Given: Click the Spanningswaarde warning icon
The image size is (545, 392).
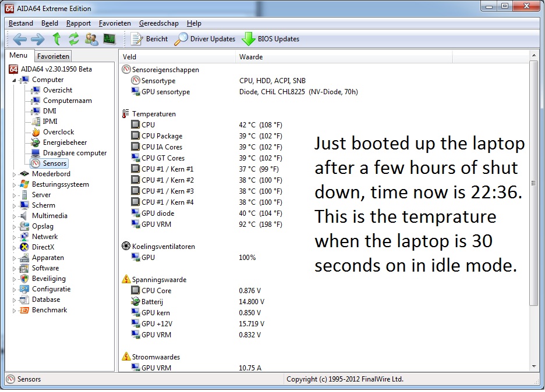Looking at the screenshot, I should coord(126,280).
